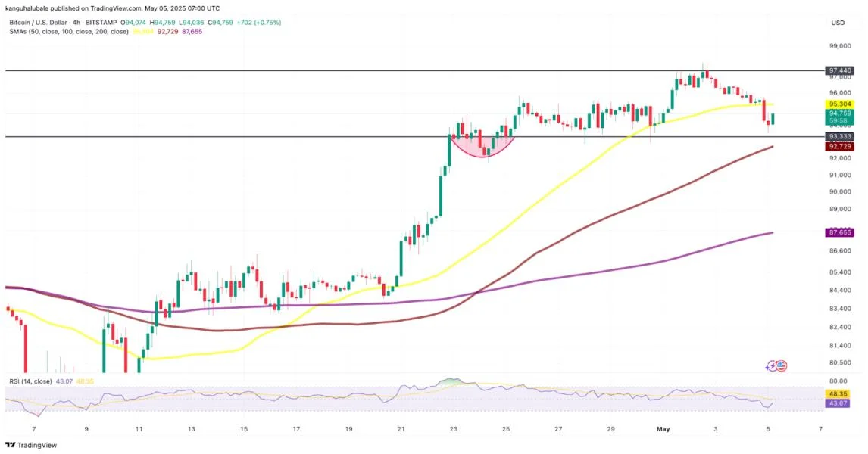The height and width of the screenshot is (454, 868).
Task: Click the 59:58 candle countdown timer
Action: click(840, 120)
